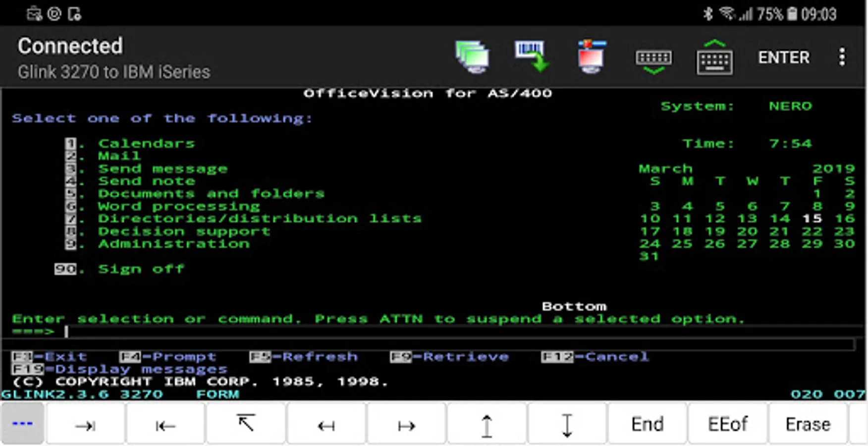Click the 'Connected' session title
Image resolution: width=868 pixels, height=446 pixels.
click(x=70, y=46)
